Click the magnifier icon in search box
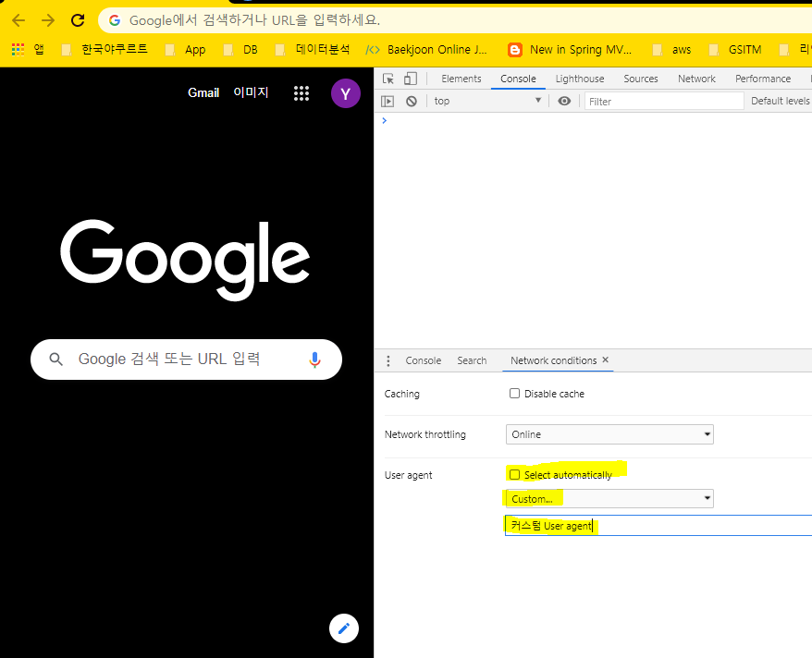The height and width of the screenshot is (658, 812). click(x=55, y=359)
